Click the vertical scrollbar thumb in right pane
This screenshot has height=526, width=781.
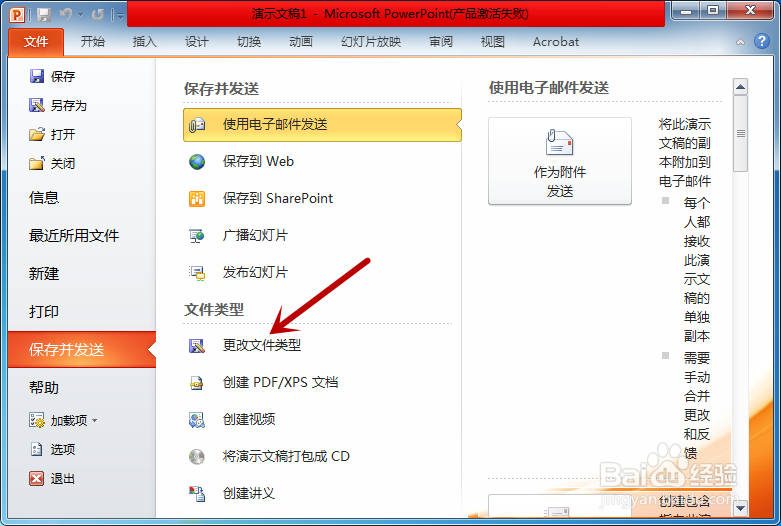[x=741, y=133]
